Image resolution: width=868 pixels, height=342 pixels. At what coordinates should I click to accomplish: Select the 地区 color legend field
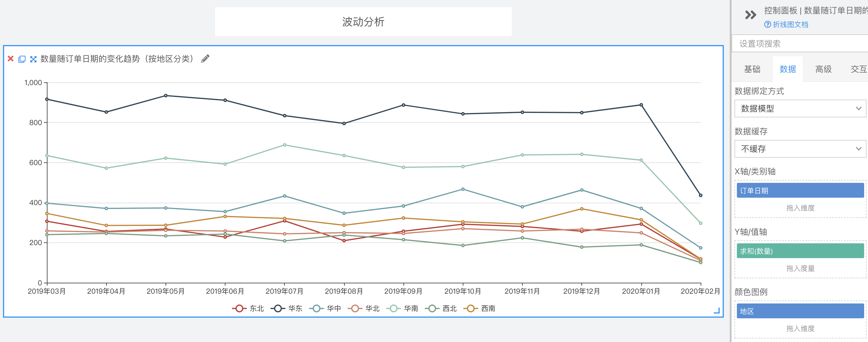click(800, 311)
